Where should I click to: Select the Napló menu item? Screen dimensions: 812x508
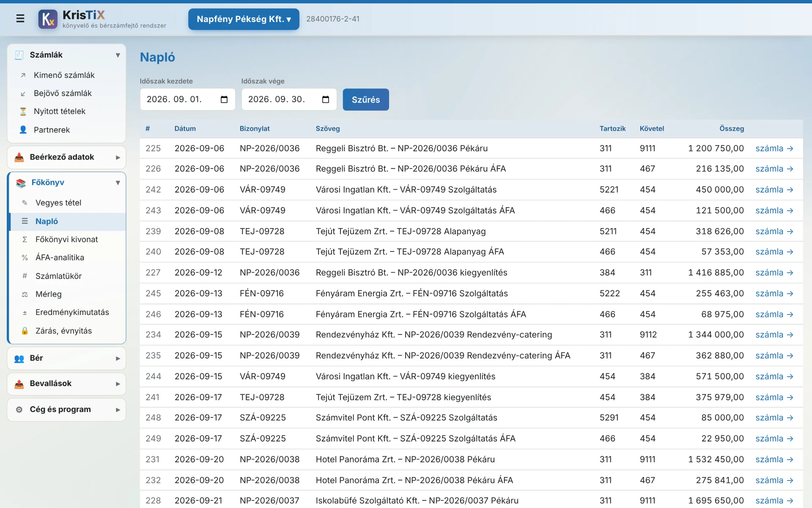tap(68, 221)
